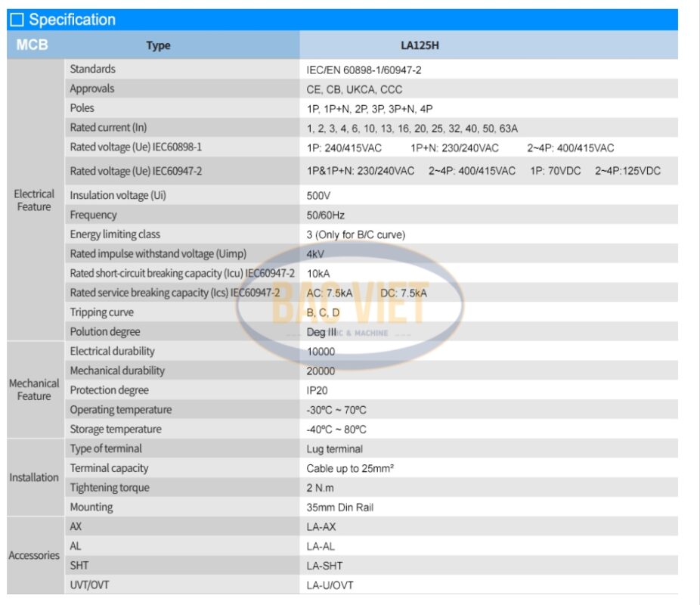
Task: Click the Accessories section label
Action: tap(34, 555)
